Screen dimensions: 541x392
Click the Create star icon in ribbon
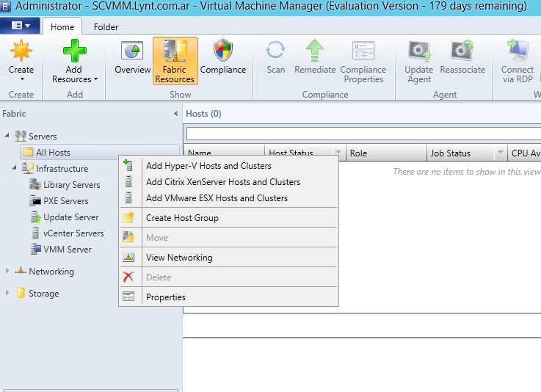[21, 51]
